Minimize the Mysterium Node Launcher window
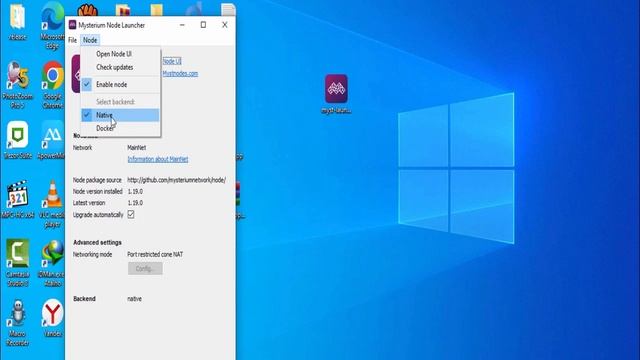This screenshot has height=360, width=640. (x=182, y=25)
